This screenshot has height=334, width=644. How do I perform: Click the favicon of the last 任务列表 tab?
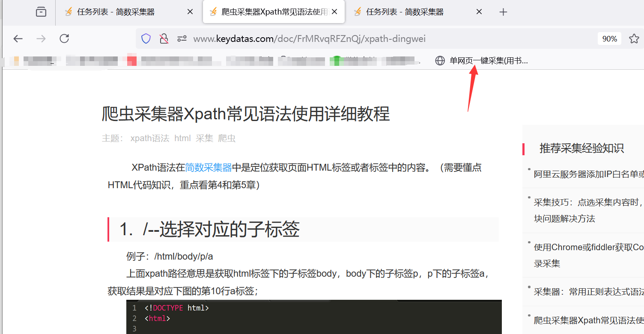tap(358, 12)
